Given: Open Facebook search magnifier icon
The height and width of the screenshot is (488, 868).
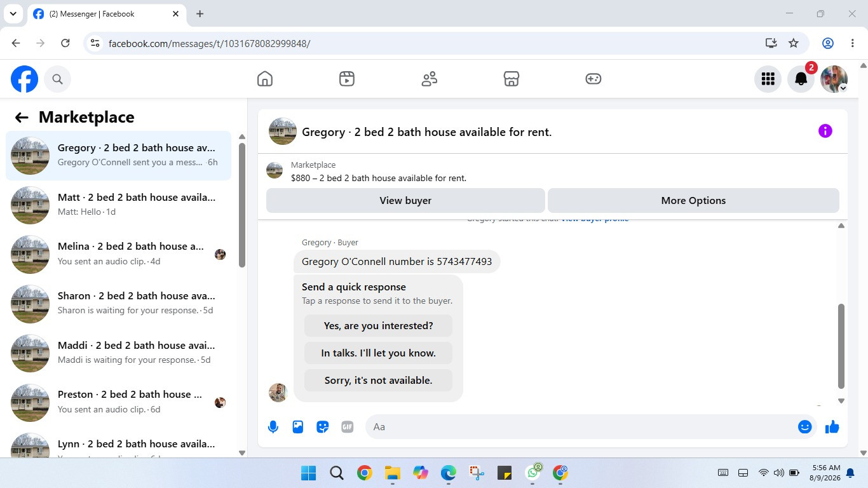Looking at the screenshot, I should [58, 79].
